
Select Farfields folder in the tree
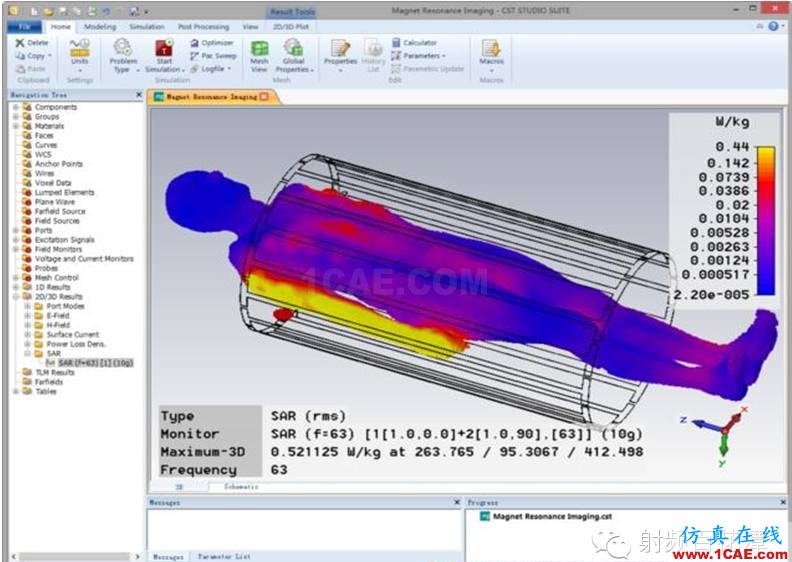[x=43, y=382]
